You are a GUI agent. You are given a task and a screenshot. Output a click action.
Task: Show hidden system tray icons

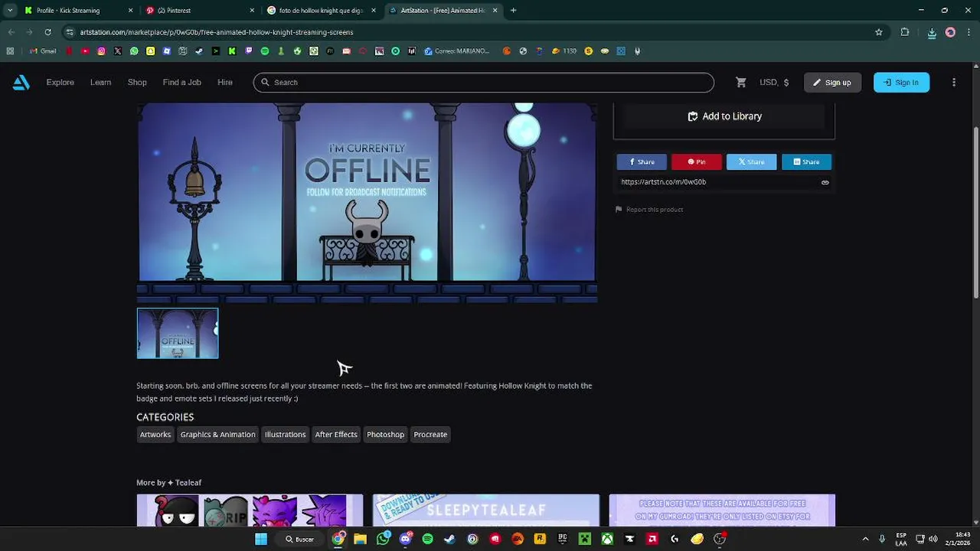[865, 539]
